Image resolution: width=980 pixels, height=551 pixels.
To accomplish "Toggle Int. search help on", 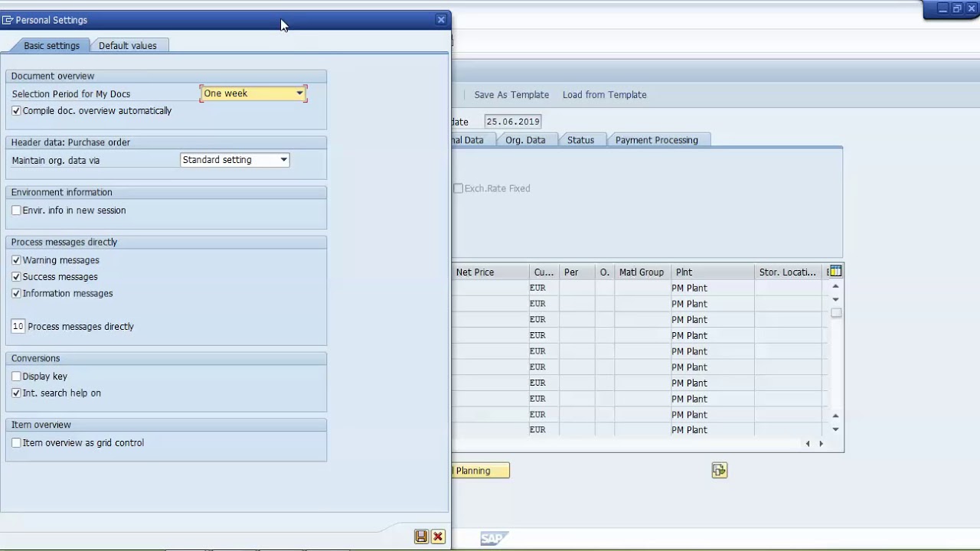I will [x=16, y=393].
